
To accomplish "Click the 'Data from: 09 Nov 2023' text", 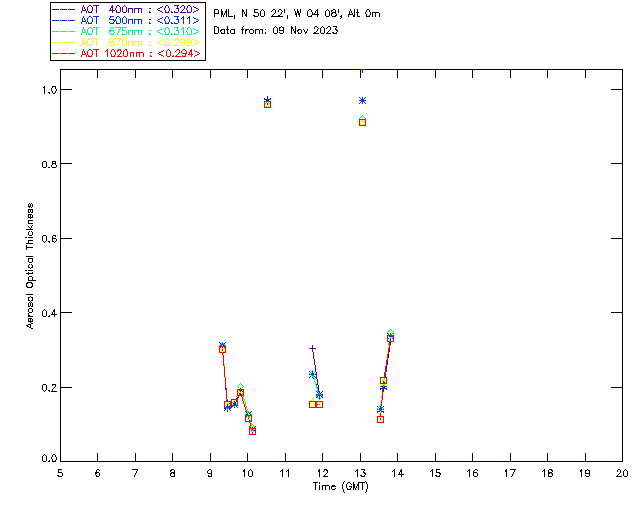I will coord(275,30).
